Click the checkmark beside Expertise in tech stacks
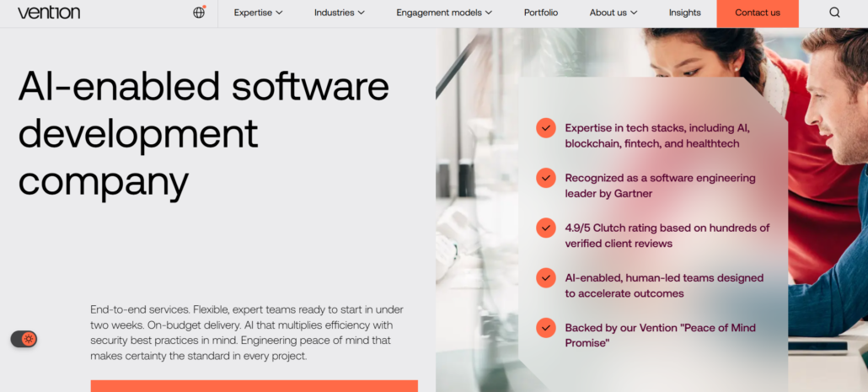The height and width of the screenshot is (392, 868). click(546, 128)
